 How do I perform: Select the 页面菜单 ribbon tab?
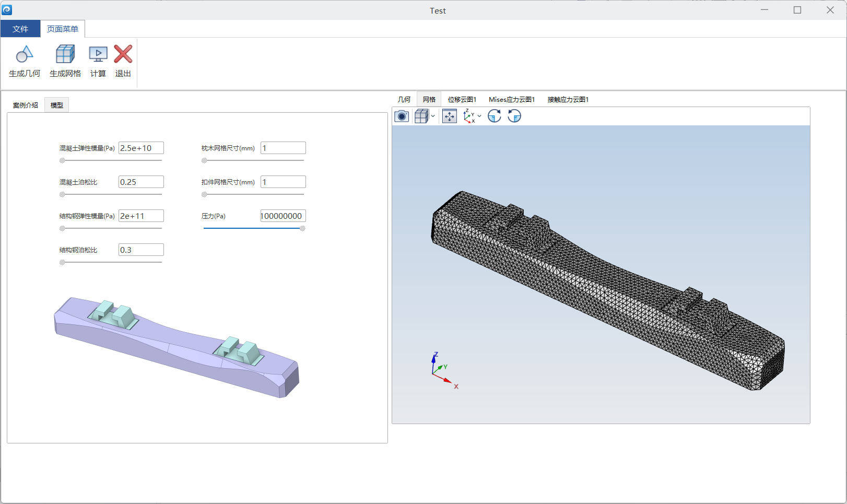pos(63,29)
